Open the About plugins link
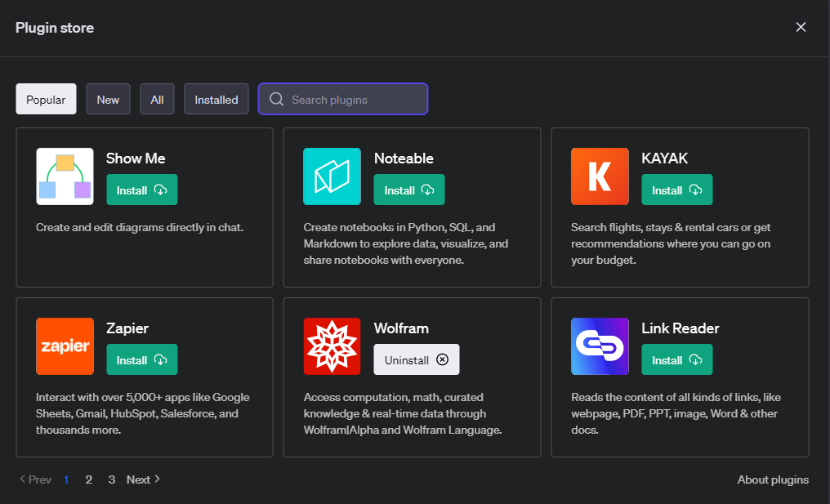830x504 pixels. [772, 479]
